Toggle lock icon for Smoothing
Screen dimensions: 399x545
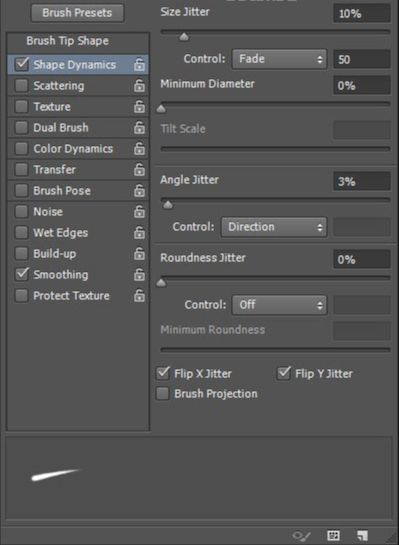click(139, 275)
